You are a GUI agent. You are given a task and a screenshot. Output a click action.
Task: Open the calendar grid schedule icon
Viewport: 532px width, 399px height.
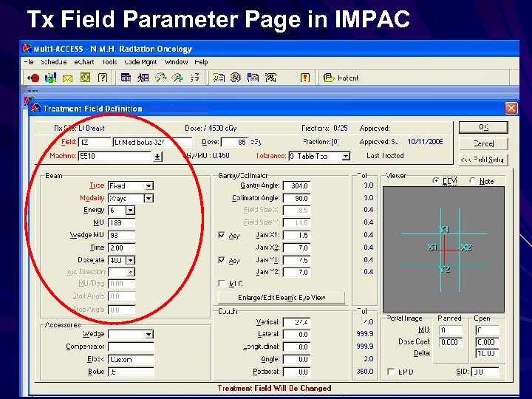126,78
